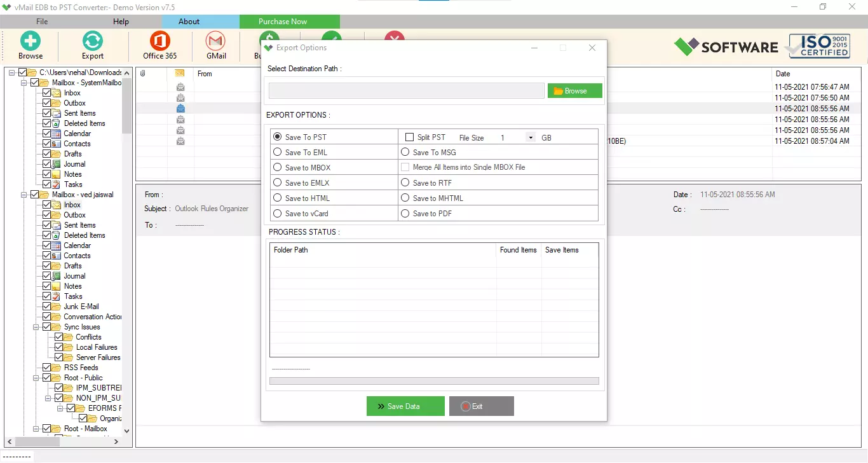The image size is (868, 463).
Task: Select the GMail export icon
Action: pyautogui.click(x=215, y=45)
